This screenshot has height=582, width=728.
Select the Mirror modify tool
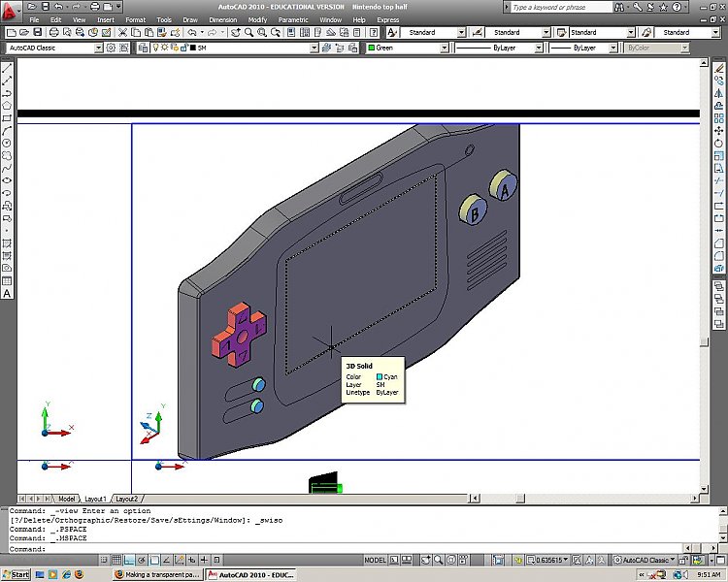pyautogui.click(x=718, y=93)
